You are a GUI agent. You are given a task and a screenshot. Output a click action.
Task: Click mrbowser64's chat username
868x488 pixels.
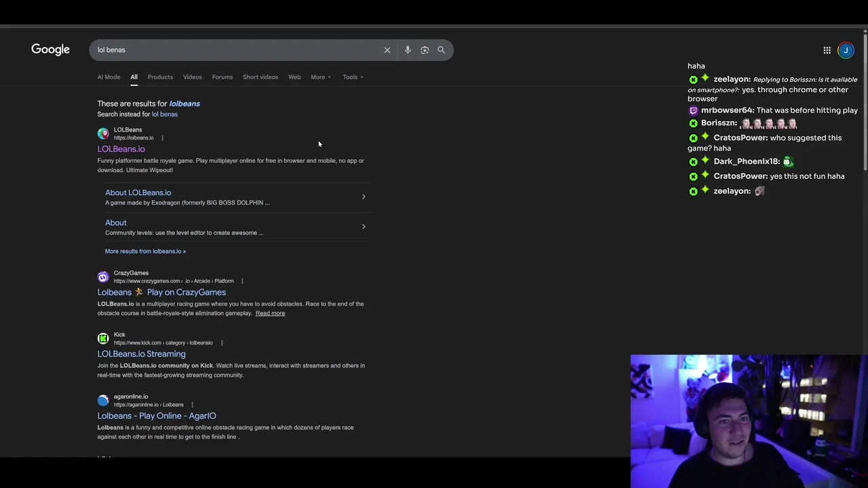tap(728, 110)
